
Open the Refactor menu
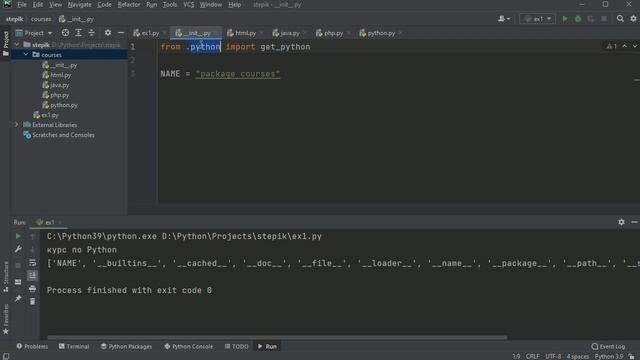pos(129,4)
